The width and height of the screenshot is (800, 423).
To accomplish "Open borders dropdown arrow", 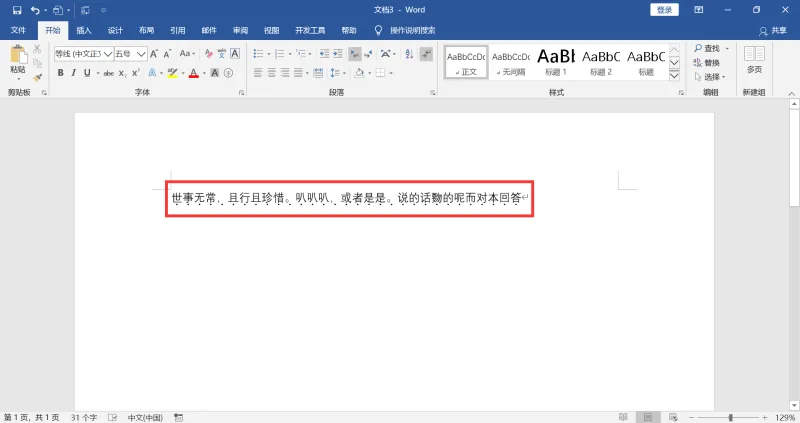I will tap(391, 73).
